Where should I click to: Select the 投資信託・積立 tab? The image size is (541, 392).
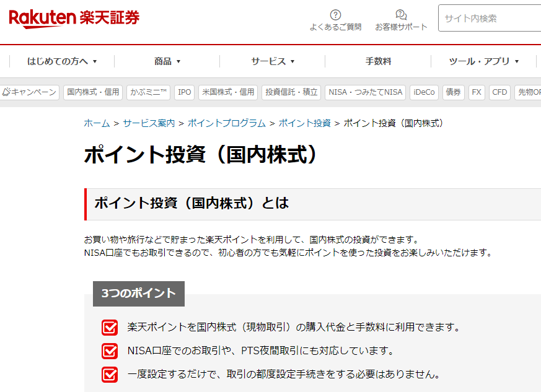(x=291, y=92)
